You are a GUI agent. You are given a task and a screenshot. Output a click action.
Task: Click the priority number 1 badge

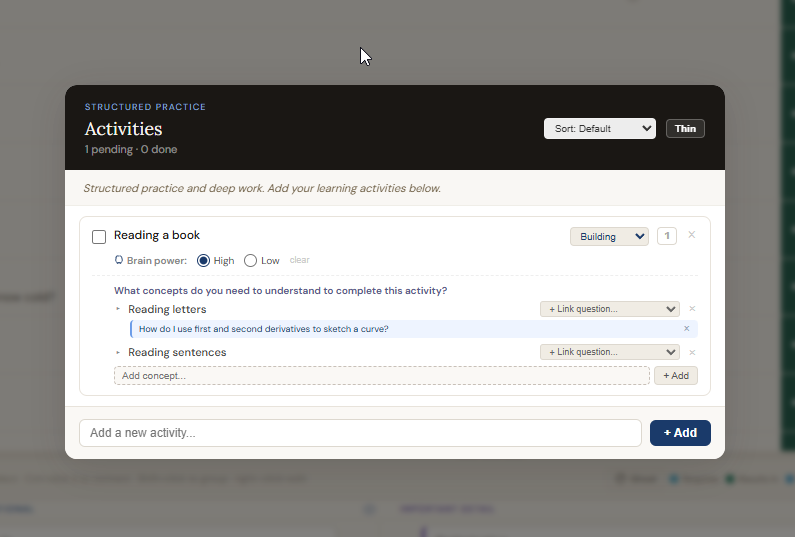pos(666,236)
